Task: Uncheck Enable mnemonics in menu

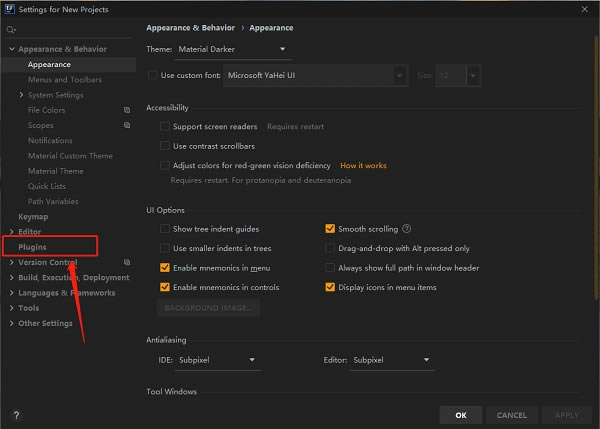Action: point(165,268)
